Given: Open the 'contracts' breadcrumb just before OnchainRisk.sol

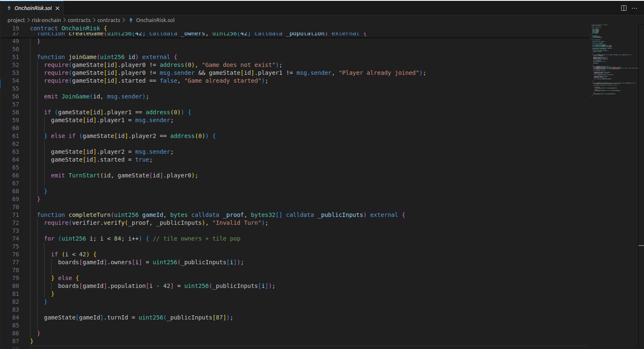Looking at the screenshot, I should tap(109, 20).
